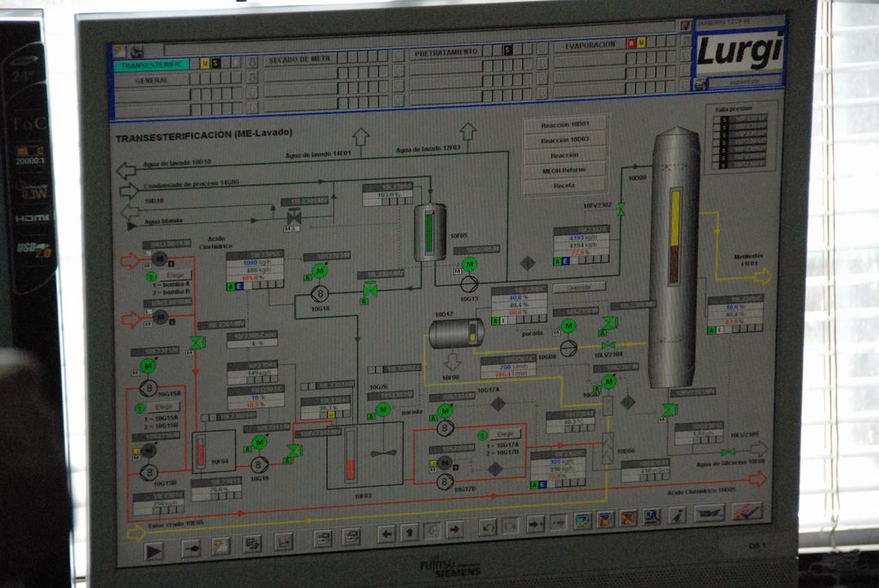
Task: Click yellow level bar on column 10D08
Action: point(676,219)
